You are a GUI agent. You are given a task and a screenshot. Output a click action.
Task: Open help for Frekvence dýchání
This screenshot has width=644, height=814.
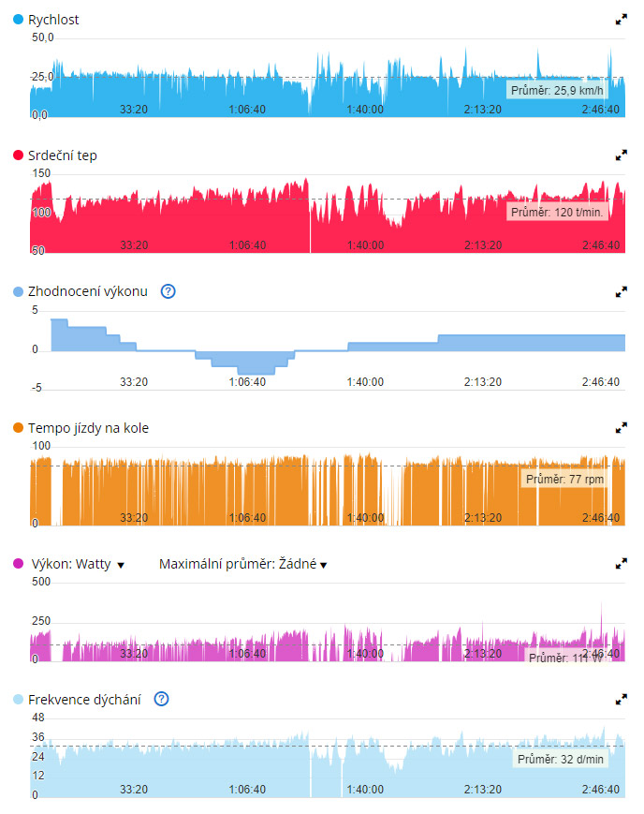[162, 699]
